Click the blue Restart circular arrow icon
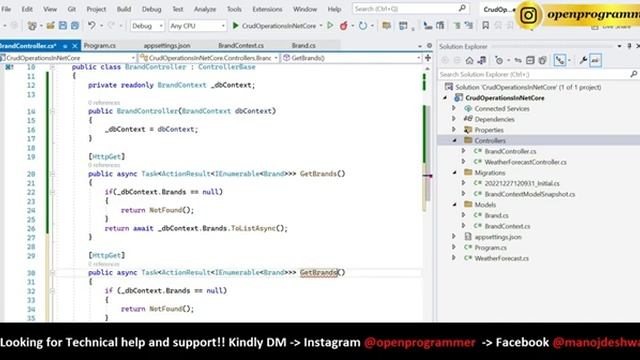 [362, 25]
